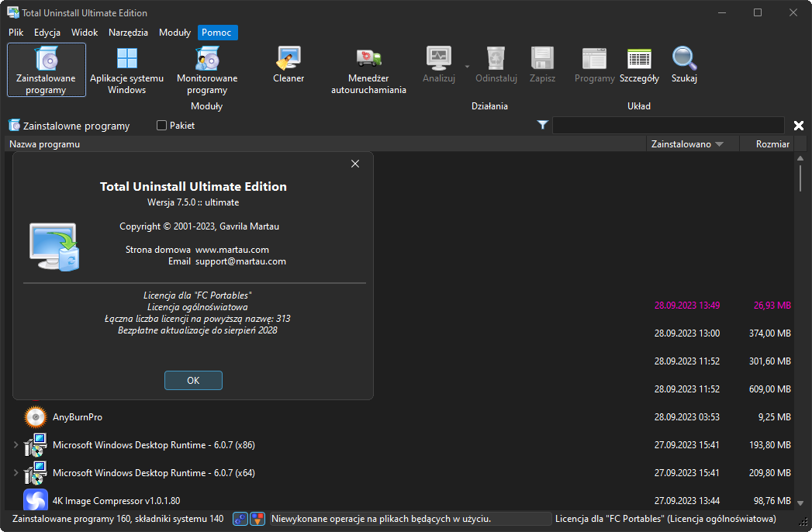812x532 pixels.
Task: Open the Pomoc menu
Action: [x=216, y=32]
